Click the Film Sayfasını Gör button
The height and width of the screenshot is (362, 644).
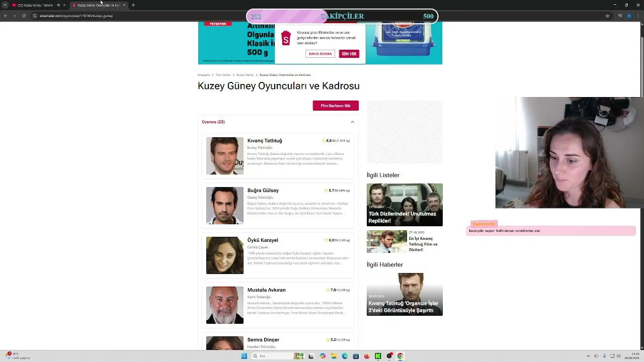click(x=336, y=106)
